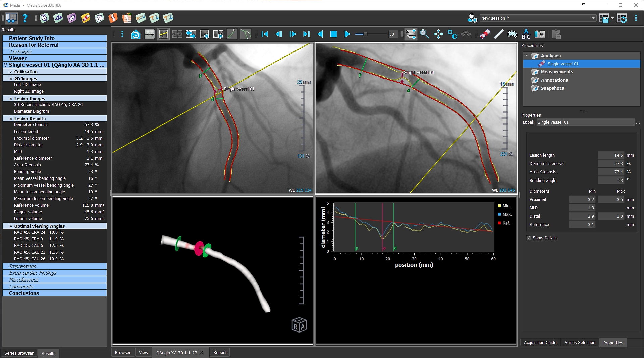This screenshot has height=358, width=644.
Task: Launch the ECV app icon
Action: 140,18
